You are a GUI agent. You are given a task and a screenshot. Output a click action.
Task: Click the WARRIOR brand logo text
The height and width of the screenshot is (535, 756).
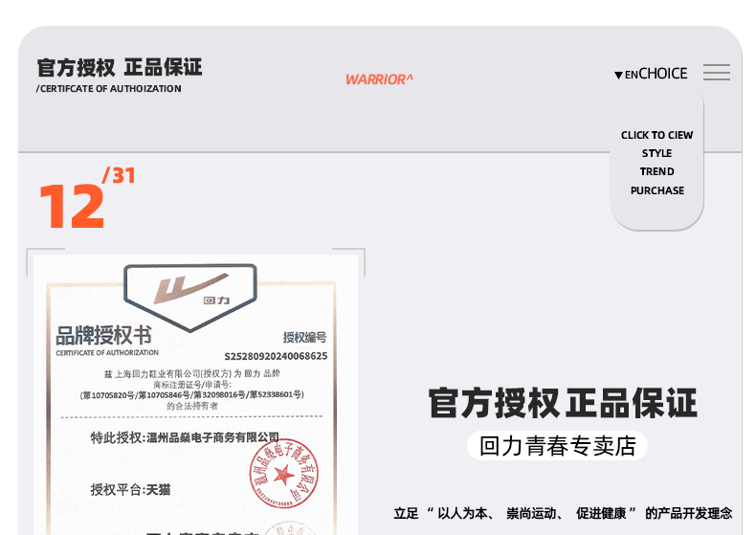click(380, 79)
